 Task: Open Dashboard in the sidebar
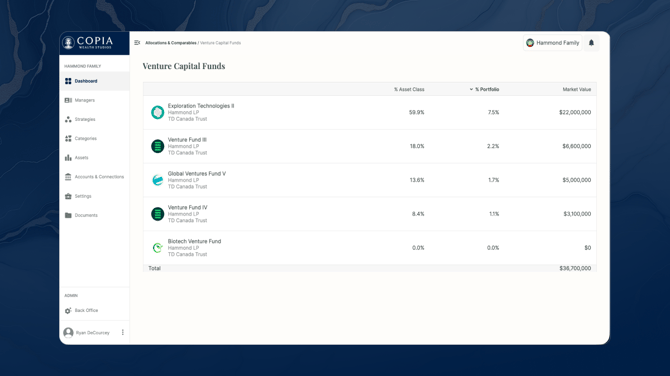(x=94, y=81)
